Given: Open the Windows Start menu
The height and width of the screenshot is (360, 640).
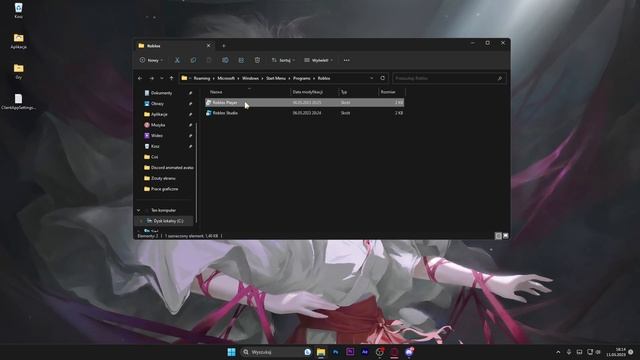Looking at the screenshot, I should [x=231, y=352].
